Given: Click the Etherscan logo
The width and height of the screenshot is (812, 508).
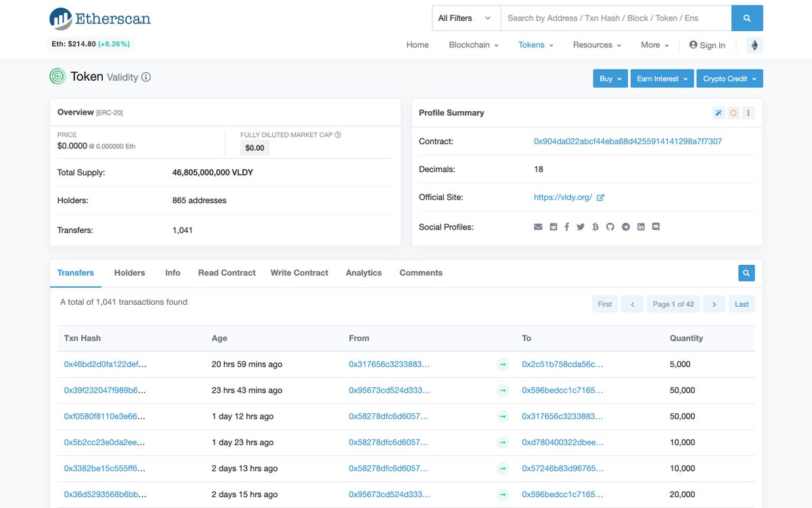Looking at the screenshot, I should pos(99,18).
